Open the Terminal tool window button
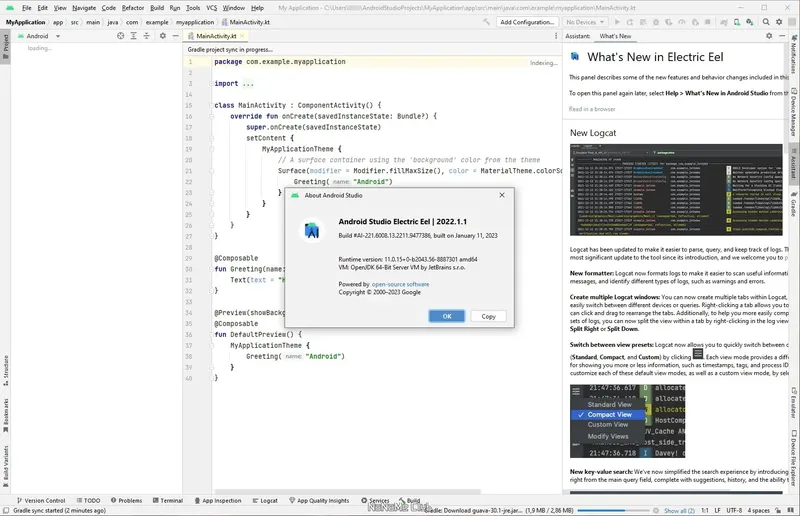Viewport: 800px width, 516px height. pos(168,500)
